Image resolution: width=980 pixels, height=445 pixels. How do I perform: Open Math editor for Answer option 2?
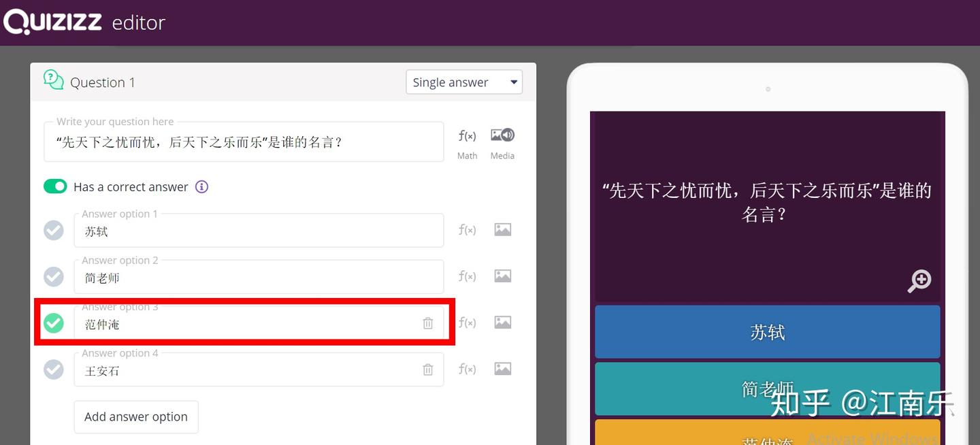click(x=467, y=276)
